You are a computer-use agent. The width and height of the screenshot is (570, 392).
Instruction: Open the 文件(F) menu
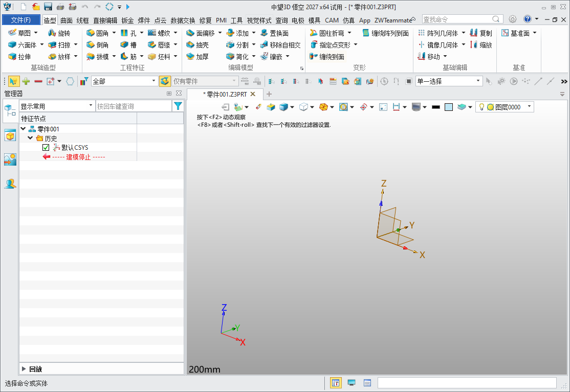click(20, 20)
